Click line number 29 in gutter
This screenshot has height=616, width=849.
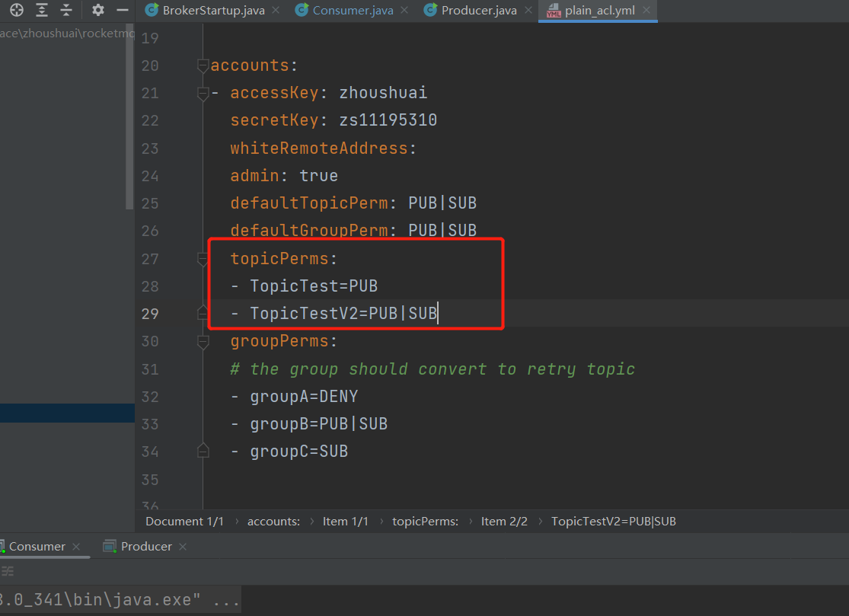tap(150, 314)
